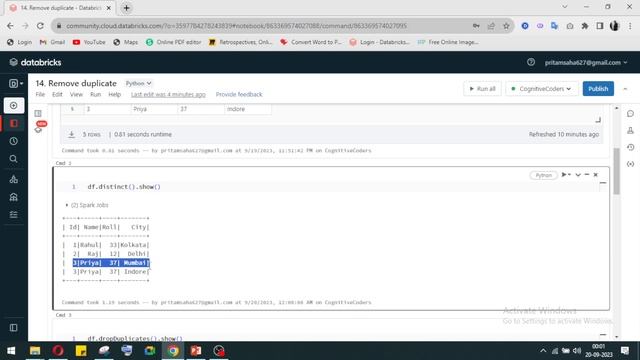Open comments icon on right panel
640x360 pixels.
coord(630,113)
